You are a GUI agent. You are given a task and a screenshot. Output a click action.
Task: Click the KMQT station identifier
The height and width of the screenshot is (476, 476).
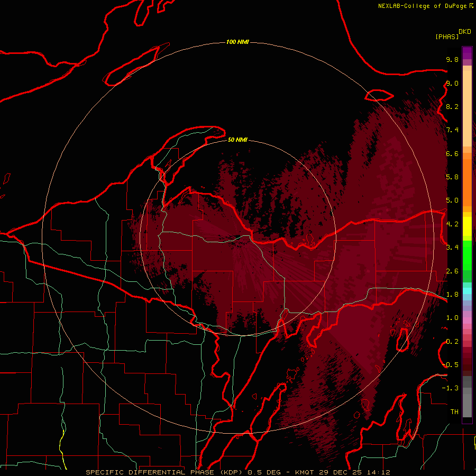[x=305, y=472]
